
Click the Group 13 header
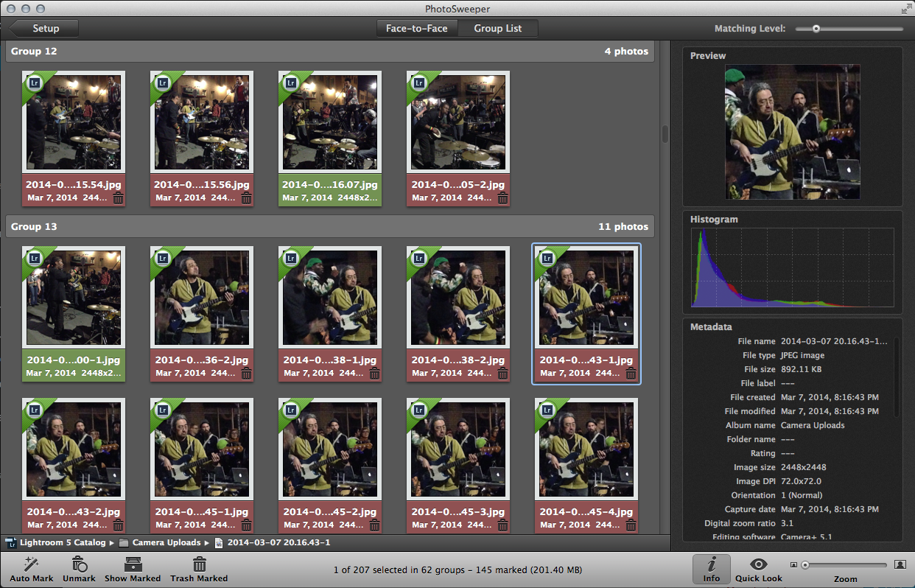330,226
